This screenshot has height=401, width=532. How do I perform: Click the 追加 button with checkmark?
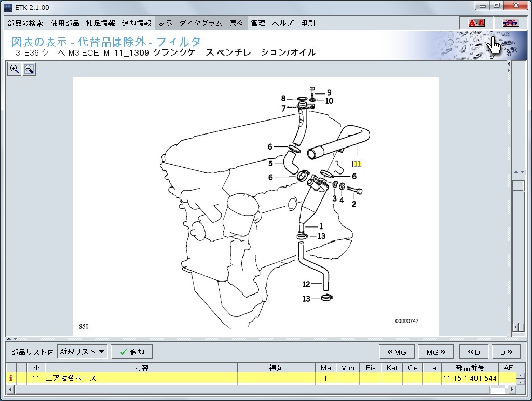tap(132, 352)
